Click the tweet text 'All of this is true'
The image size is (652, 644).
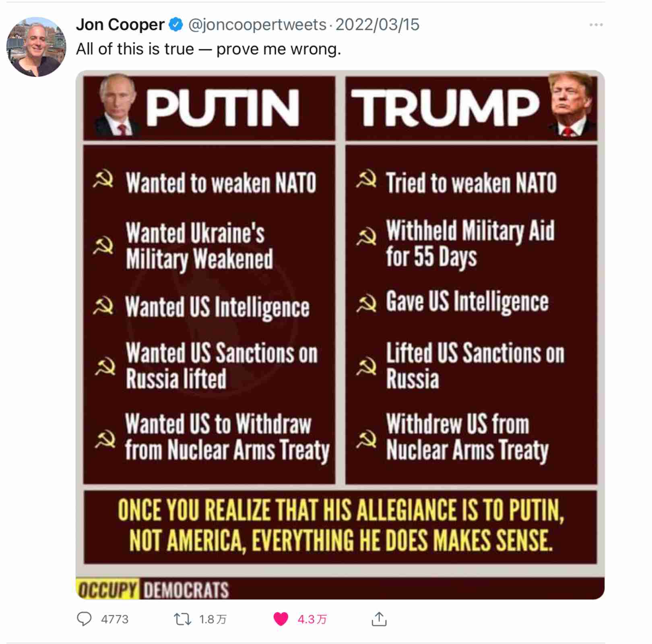pos(135,49)
